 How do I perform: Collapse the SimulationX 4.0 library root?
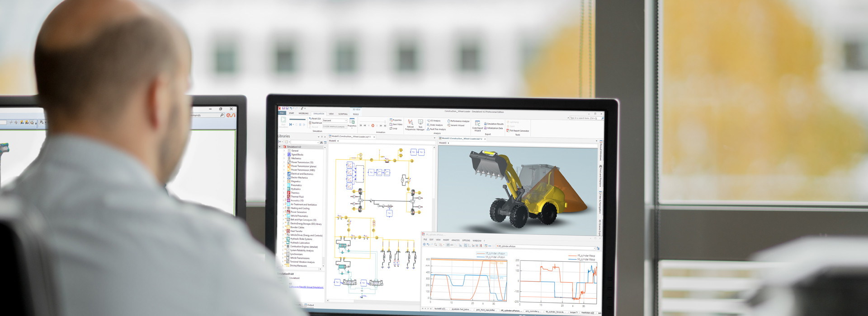pyautogui.click(x=280, y=147)
